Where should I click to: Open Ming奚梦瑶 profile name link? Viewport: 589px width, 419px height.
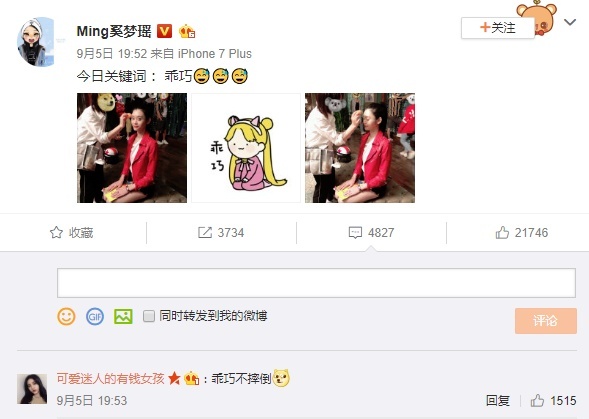tap(114, 31)
